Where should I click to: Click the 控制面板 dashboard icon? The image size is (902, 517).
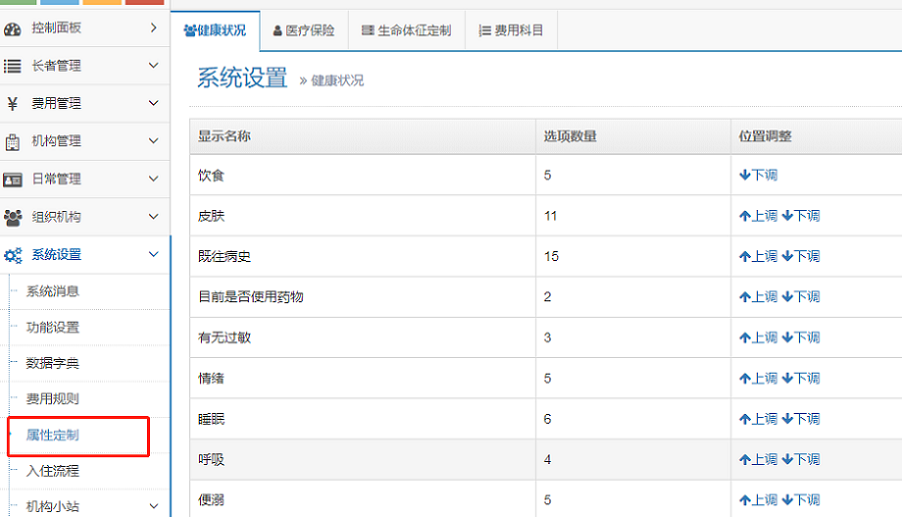[13, 28]
